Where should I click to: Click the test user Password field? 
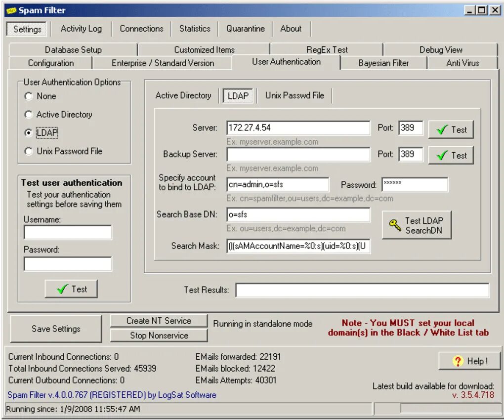[68, 264]
